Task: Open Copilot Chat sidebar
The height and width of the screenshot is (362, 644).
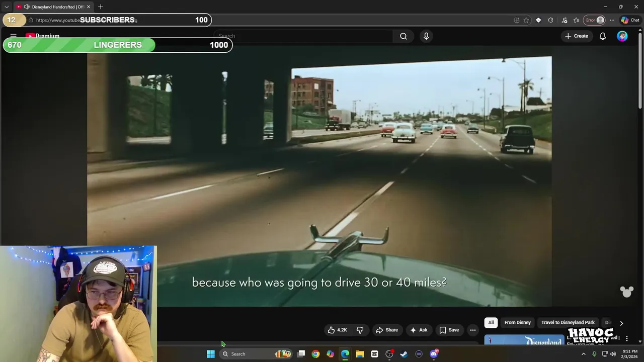Action: [630, 20]
